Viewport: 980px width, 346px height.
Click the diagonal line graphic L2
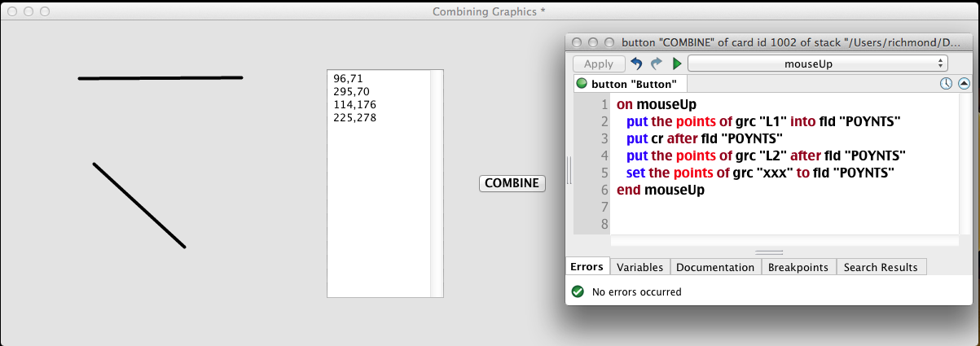(x=139, y=205)
